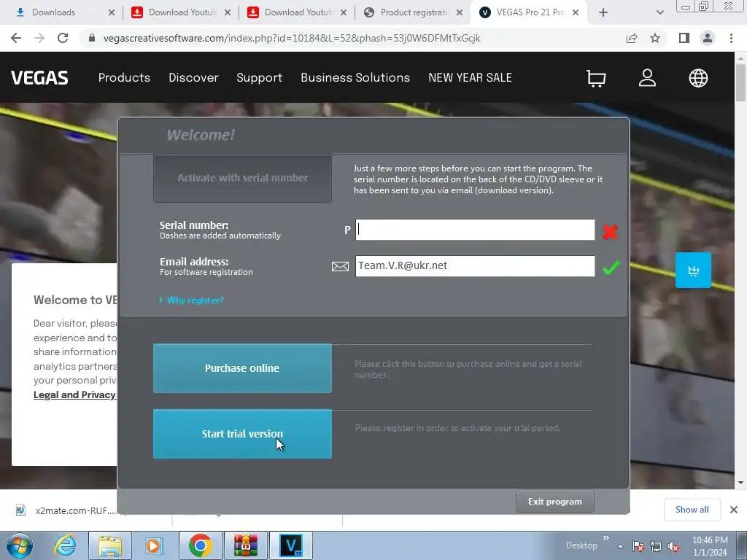747x560 pixels.
Task: Click into the email address field
Action: pyautogui.click(x=475, y=266)
